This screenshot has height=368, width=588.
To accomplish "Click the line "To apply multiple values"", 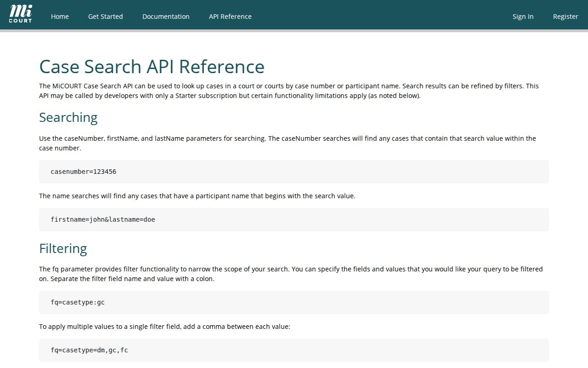I will click(164, 327).
